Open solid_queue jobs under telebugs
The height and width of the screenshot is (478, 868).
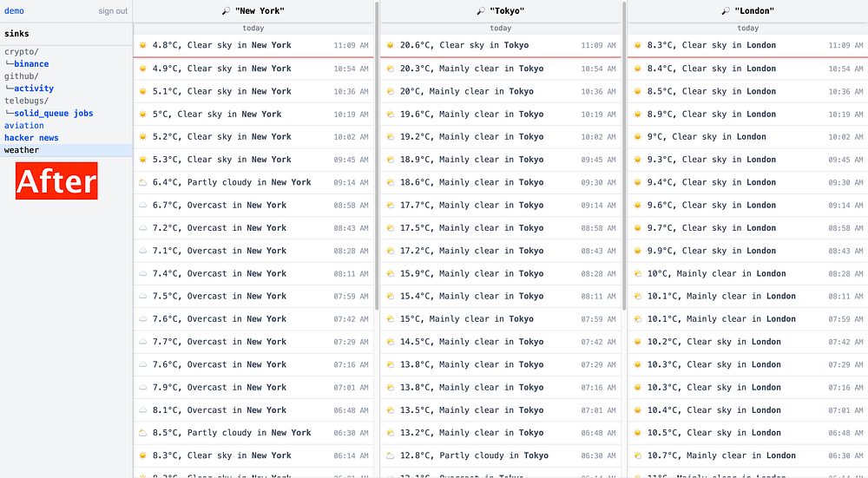(x=53, y=114)
